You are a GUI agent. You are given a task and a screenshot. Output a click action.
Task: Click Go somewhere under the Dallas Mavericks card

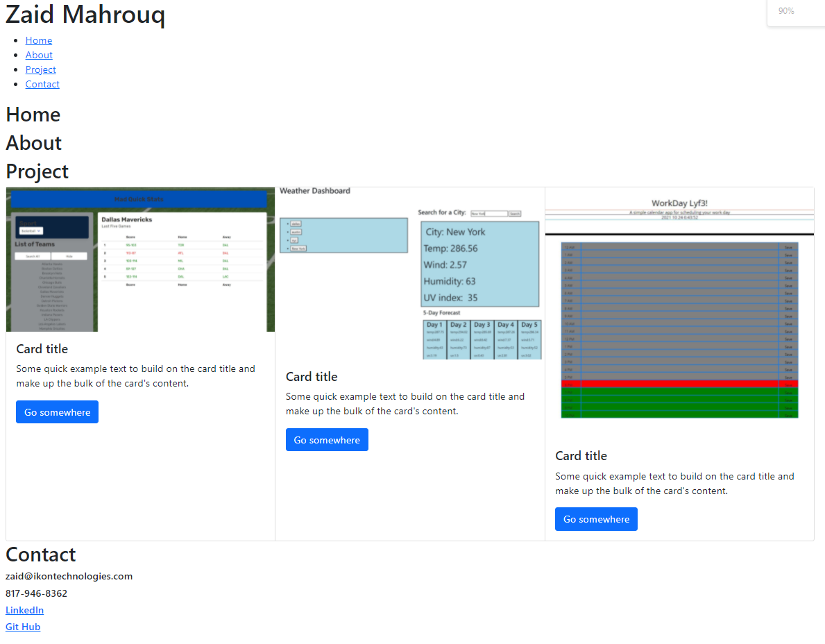click(x=58, y=412)
